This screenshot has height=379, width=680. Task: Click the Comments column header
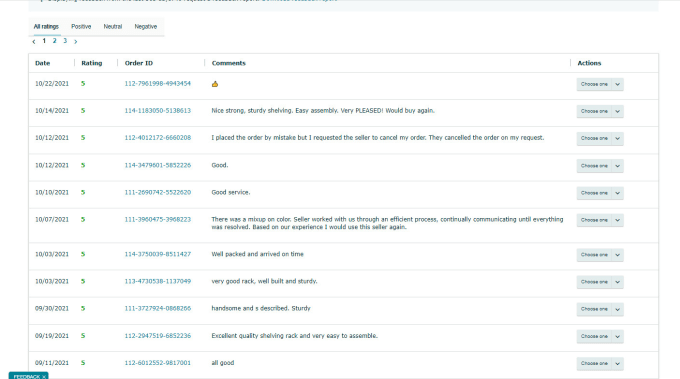tap(229, 63)
